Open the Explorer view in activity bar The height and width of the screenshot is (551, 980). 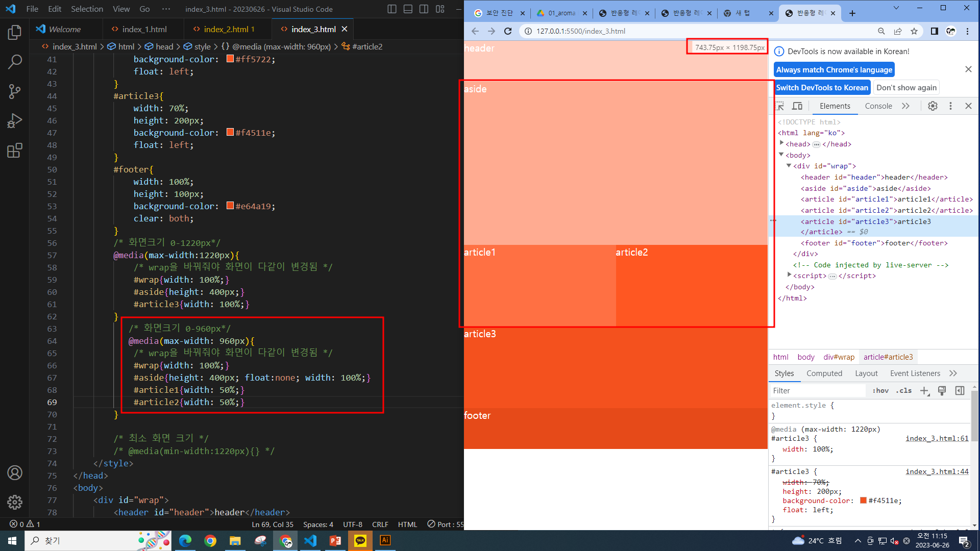tap(15, 33)
